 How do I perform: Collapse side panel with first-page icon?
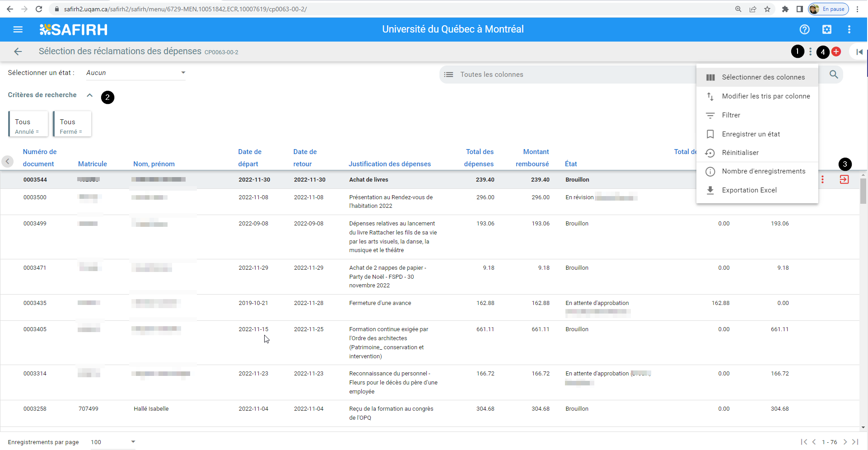pyautogui.click(x=859, y=52)
